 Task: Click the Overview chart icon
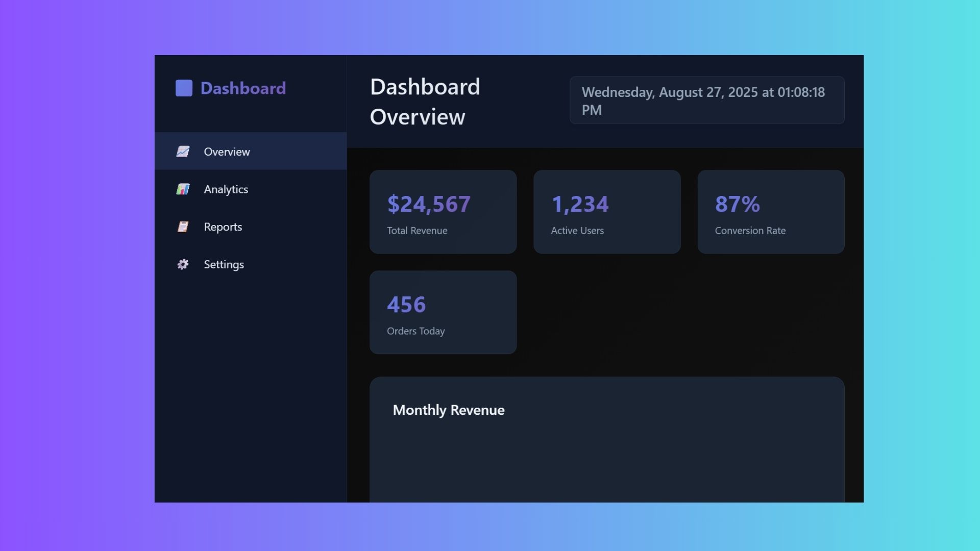[183, 152]
